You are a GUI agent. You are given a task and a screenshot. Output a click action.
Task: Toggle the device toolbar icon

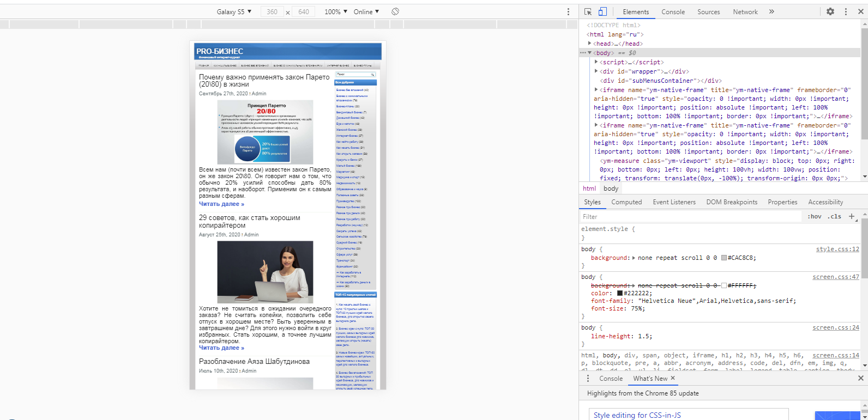602,11
